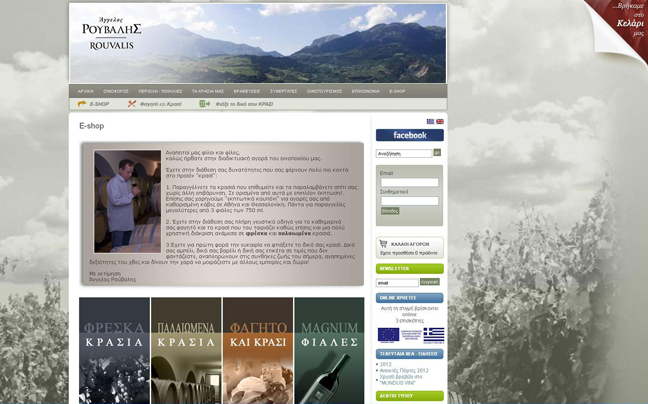Click the European Union flag logo
The height and width of the screenshot is (404, 648).
(x=389, y=335)
